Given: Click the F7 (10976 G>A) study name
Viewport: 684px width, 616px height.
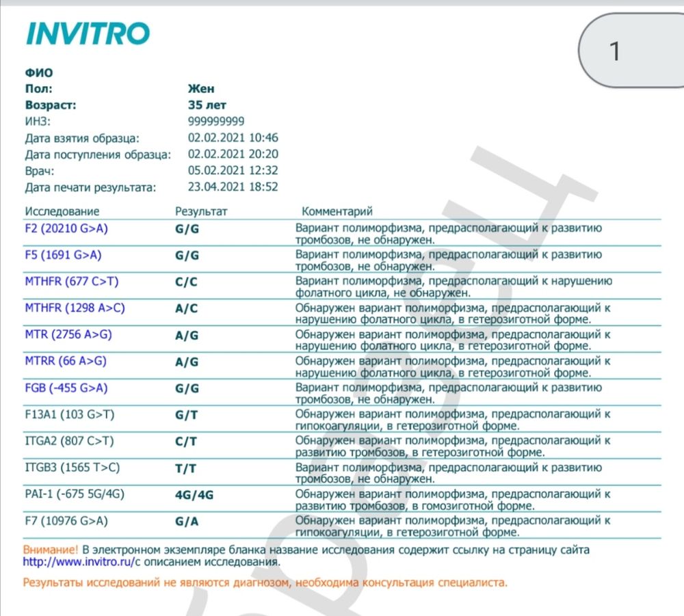Looking at the screenshot, I should (x=66, y=521).
